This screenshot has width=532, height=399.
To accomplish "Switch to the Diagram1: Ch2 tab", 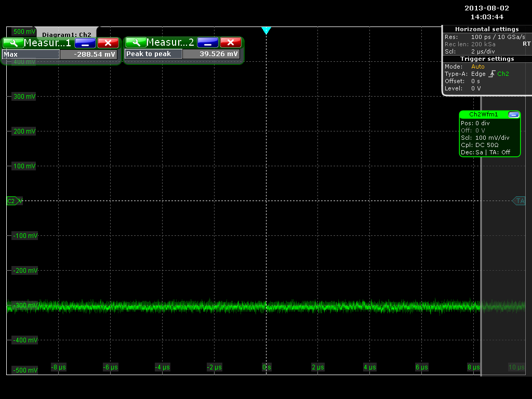I will 66,34.
